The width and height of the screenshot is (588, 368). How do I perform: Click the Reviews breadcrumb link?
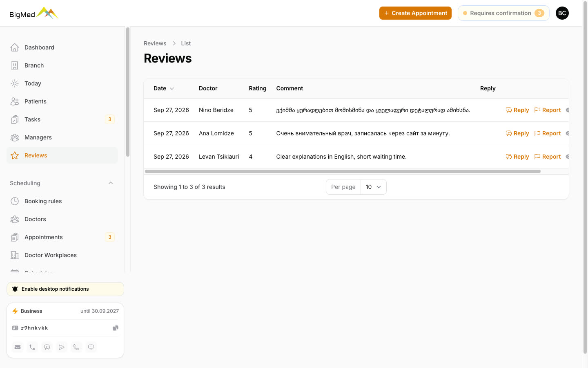(x=155, y=43)
